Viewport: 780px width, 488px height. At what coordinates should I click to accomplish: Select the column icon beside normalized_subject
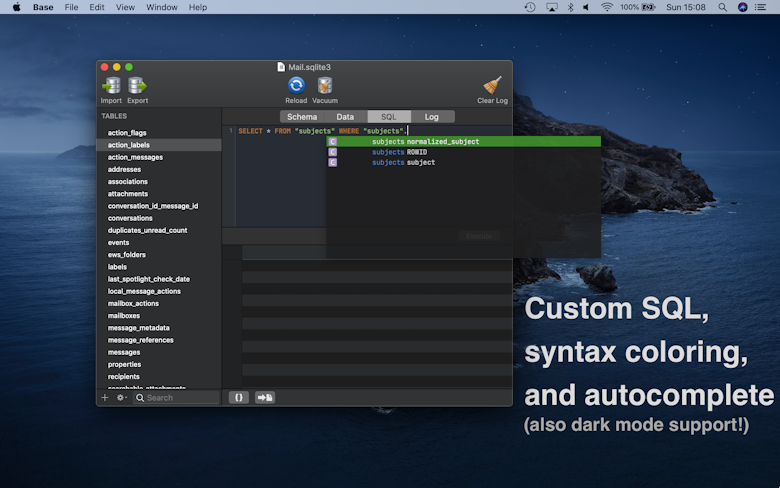click(x=333, y=142)
